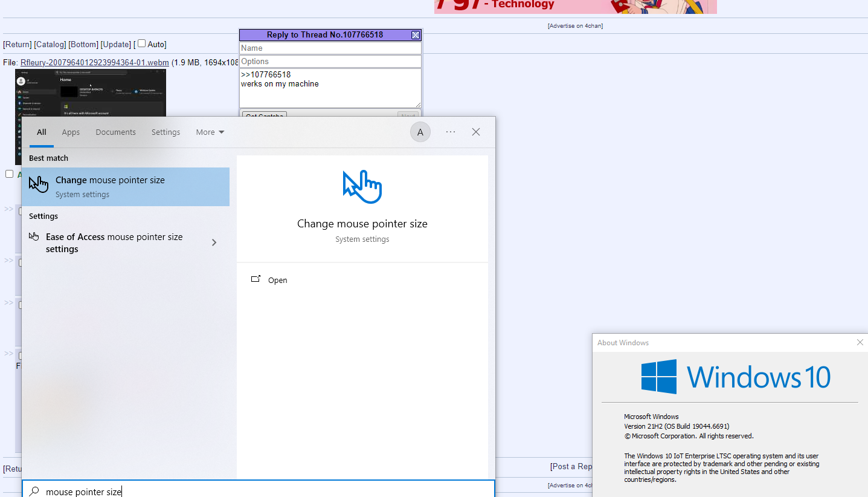Click the Version 21H2 OS Build text

[677, 426]
